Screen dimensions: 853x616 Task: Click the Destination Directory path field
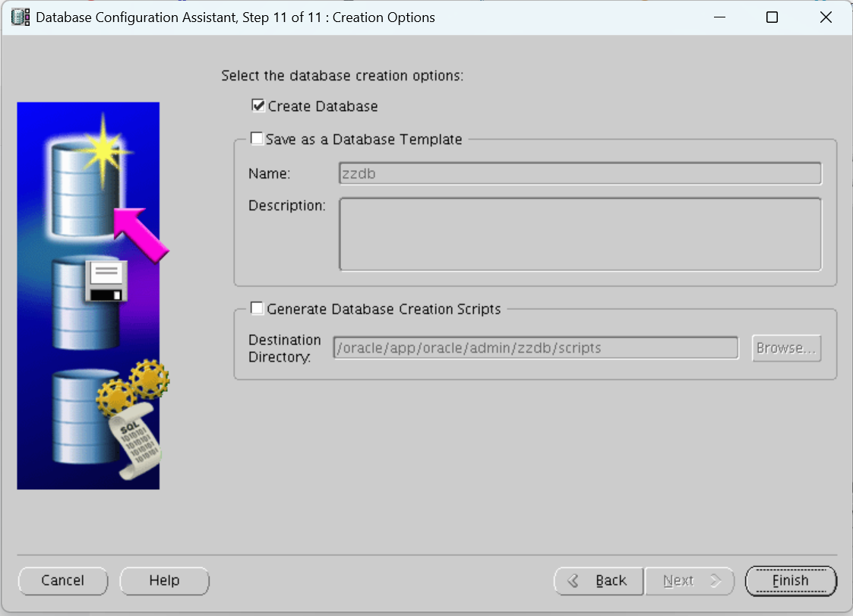[535, 348]
